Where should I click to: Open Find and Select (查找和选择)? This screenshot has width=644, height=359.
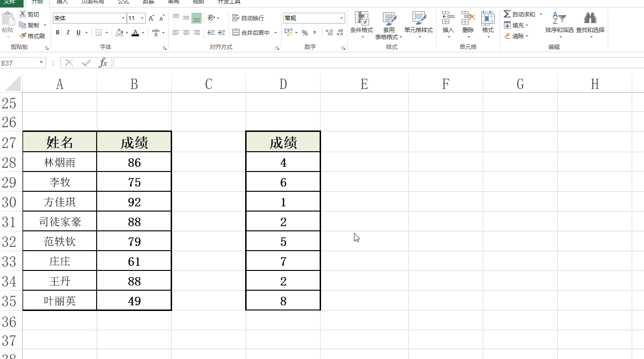(590, 25)
